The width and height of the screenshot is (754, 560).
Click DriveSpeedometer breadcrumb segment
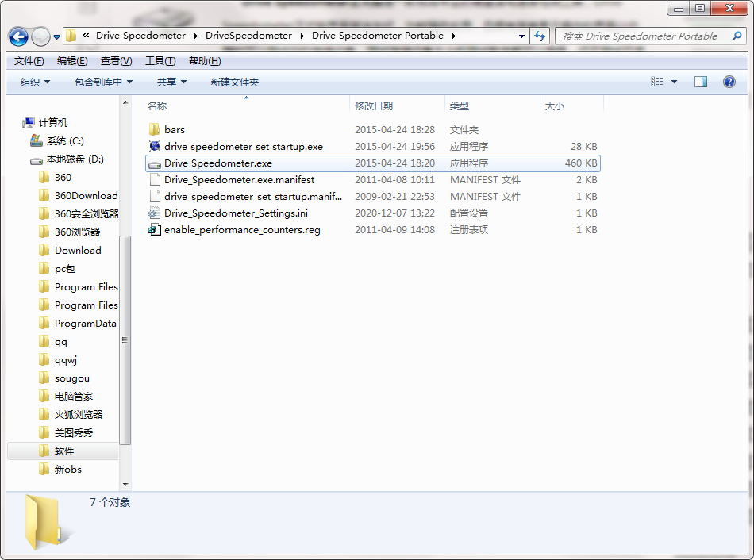(x=248, y=36)
